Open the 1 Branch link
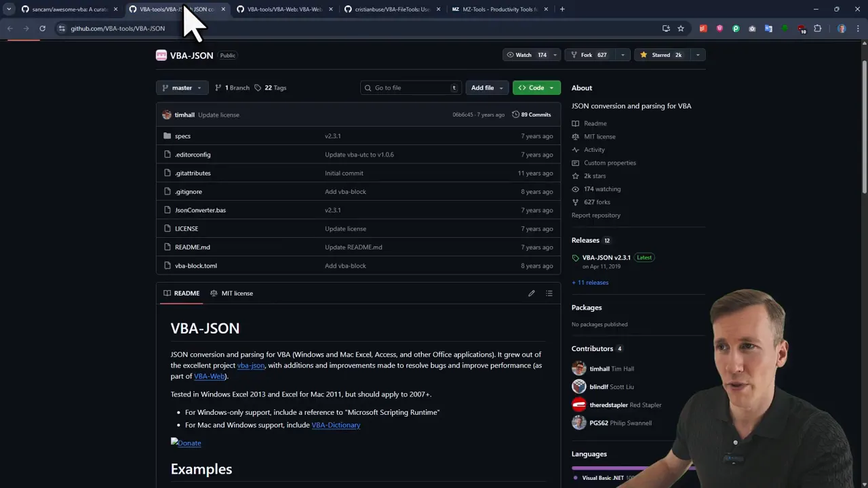Screen dimensions: 868x488 click(232, 87)
